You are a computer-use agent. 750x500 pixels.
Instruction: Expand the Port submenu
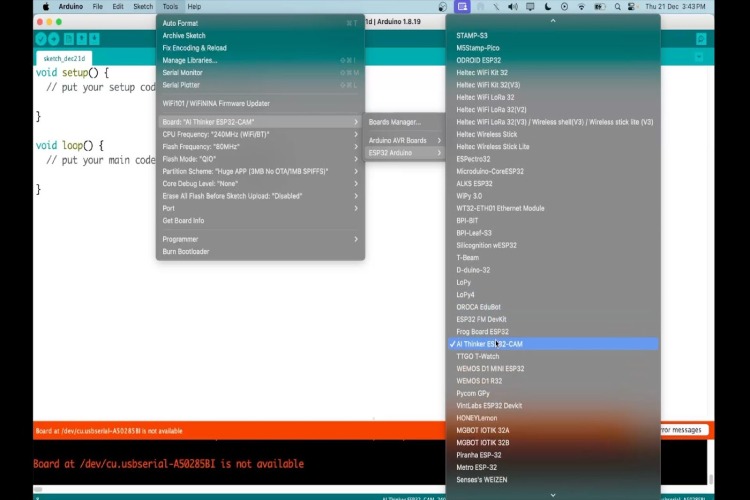[x=260, y=208]
